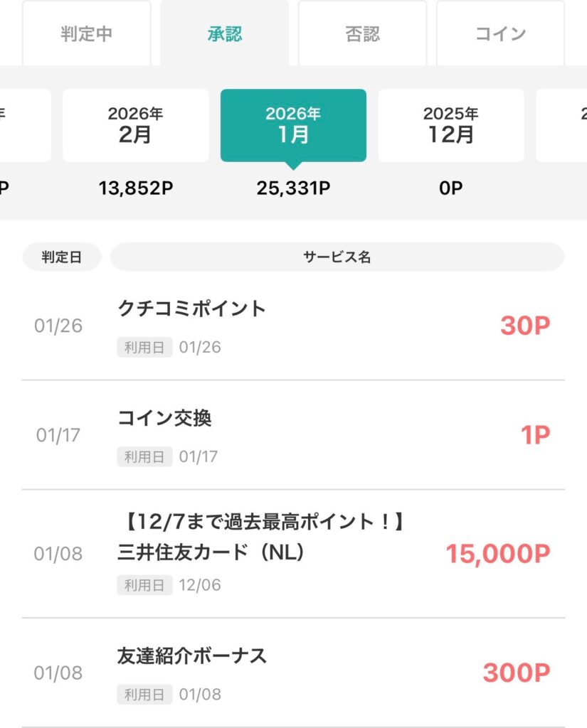Open the 否認 tab
This screenshot has height=728, width=587.
[362, 33]
